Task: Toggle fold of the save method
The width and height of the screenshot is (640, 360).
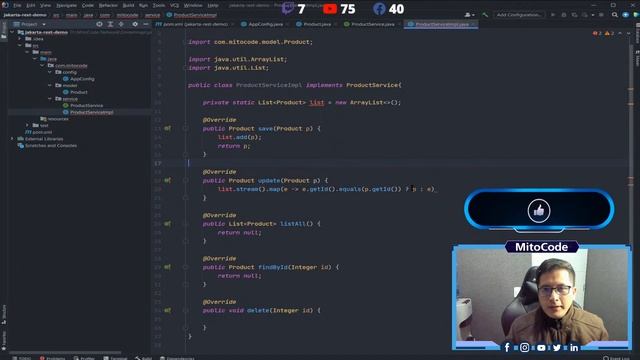Action: pos(185,128)
